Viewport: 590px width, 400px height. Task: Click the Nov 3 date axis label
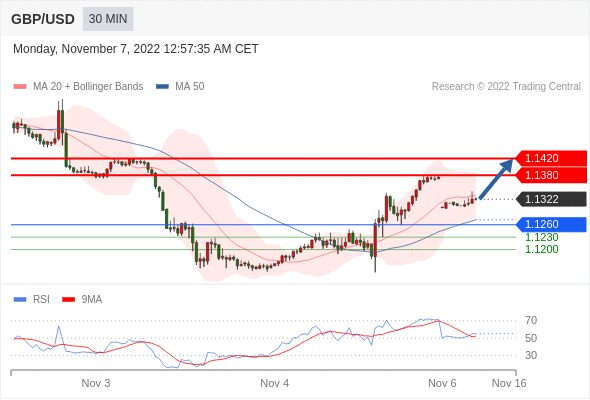pos(96,383)
